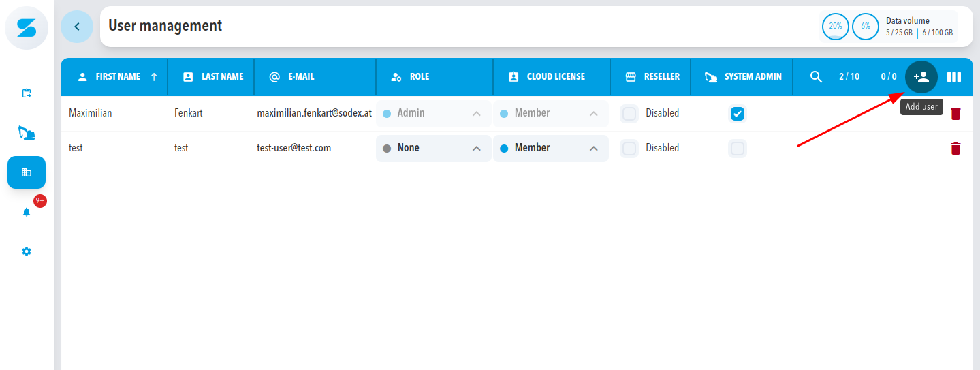Open test user's Member license dropdown
Viewport: 980px width, 370px height.
(551, 148)
